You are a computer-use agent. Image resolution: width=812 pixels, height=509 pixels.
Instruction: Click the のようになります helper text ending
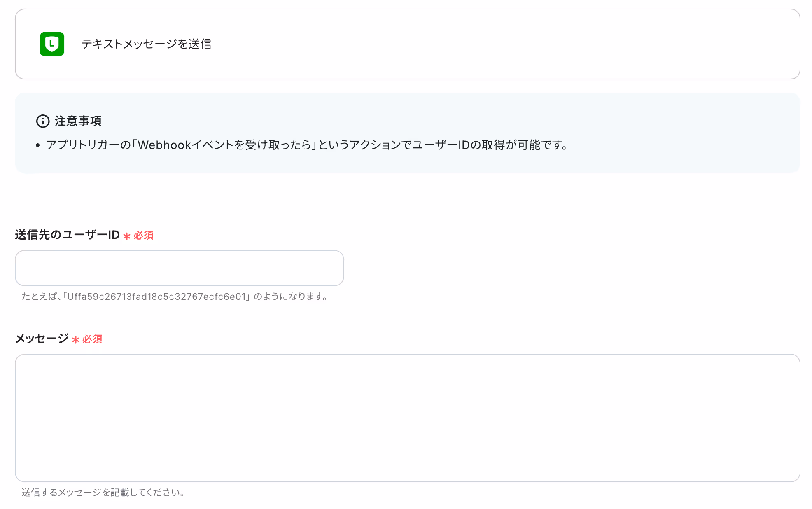coord(290,297)
